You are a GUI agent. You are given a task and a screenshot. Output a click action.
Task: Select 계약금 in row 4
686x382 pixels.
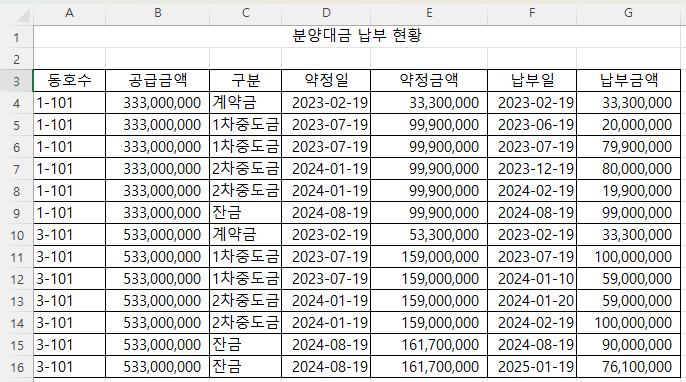pyautogui.click(x=245, y=103)
